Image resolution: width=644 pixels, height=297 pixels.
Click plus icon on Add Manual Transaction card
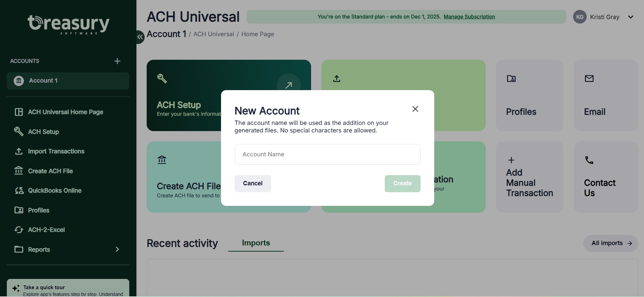click(x=511, y=160)
